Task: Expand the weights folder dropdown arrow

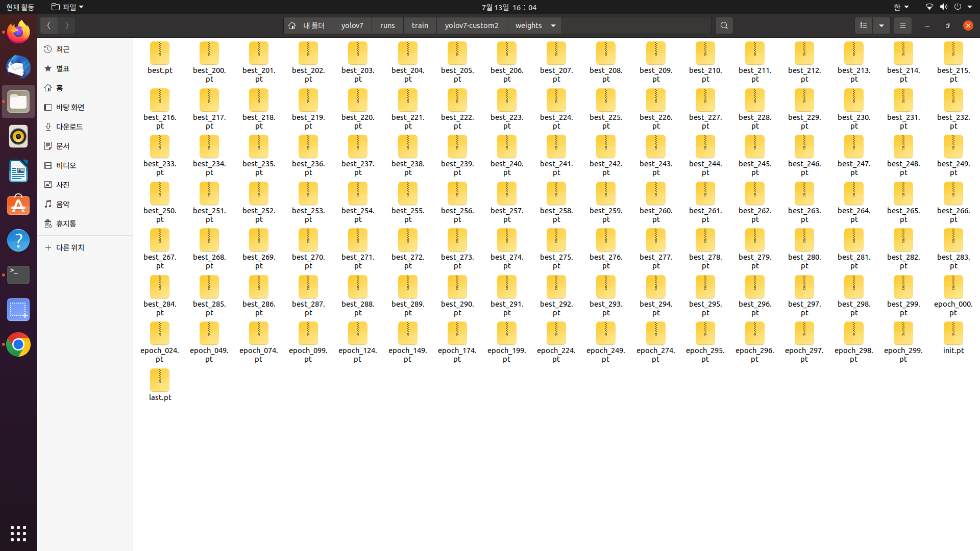Action: coord(553,26)
